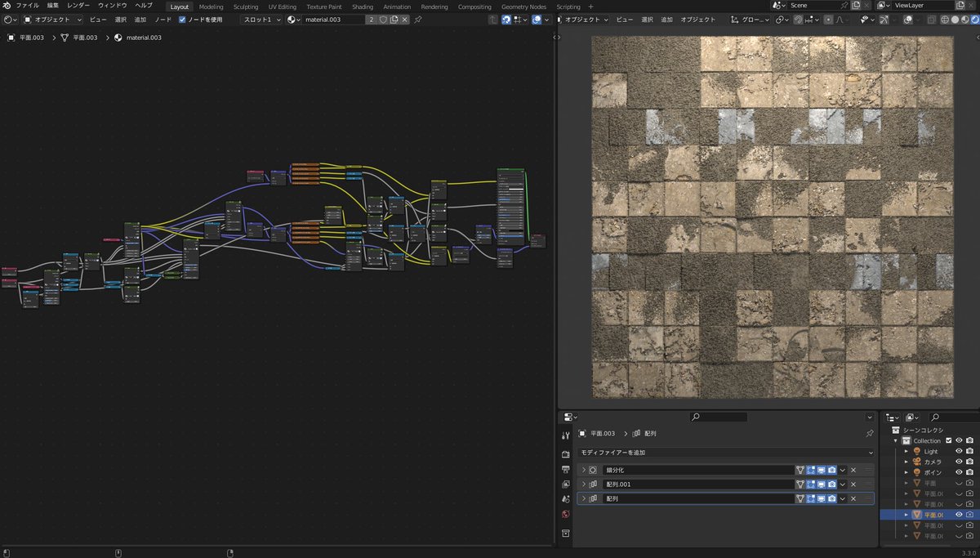Screen dimensions: 980x558
Task: Pin the node editor material
Action: click(x=418, y=19)
